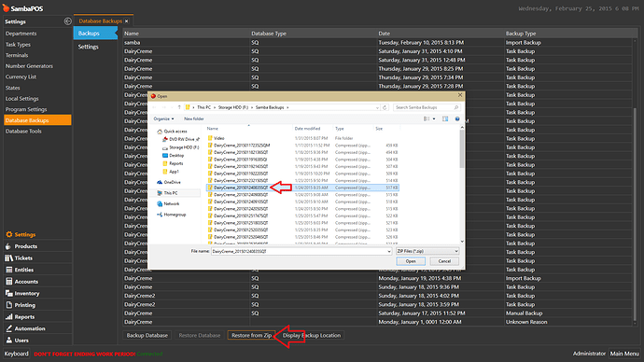Toggle the preview pane icon in Open dialog
Screen dimensions: 644x362
click(x=445, y=119)
